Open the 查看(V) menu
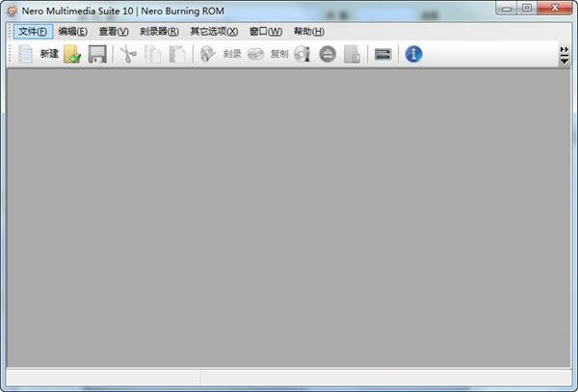The image size is (578, 392). (x=113, y=31)
